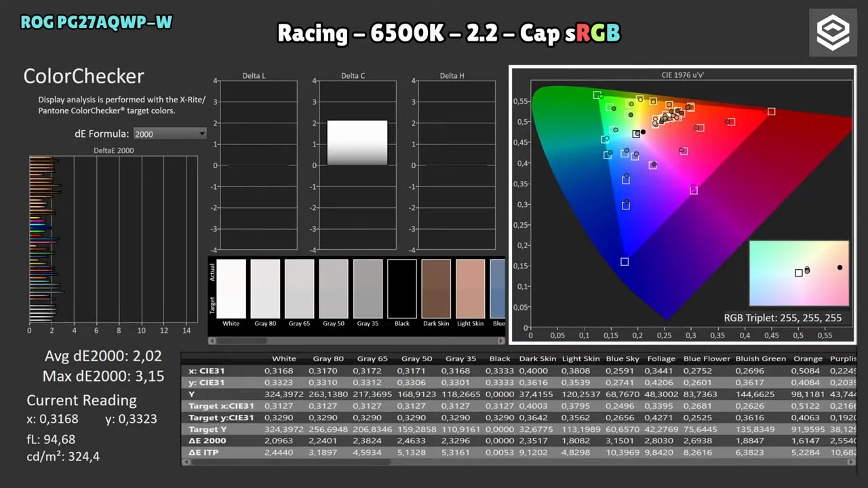The height and width of the screenshot is (488, 868).
Task: Click the 'Target y:CIE31' row label
Action: click(x=221, y=418)
